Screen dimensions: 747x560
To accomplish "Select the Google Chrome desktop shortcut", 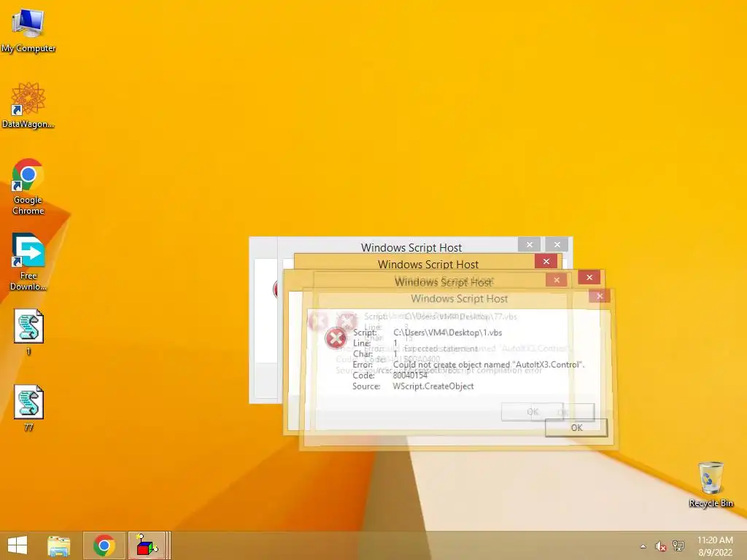I will (28, 187).
